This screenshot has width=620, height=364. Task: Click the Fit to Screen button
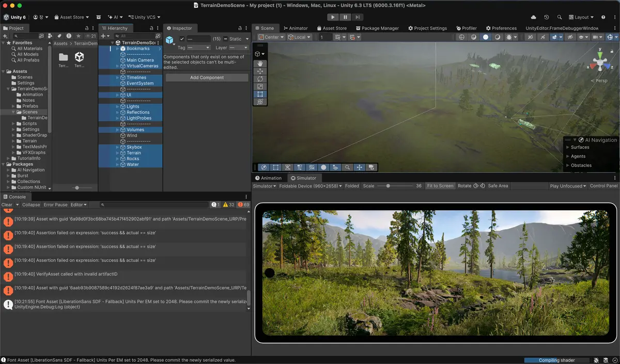tap(440, 186)
